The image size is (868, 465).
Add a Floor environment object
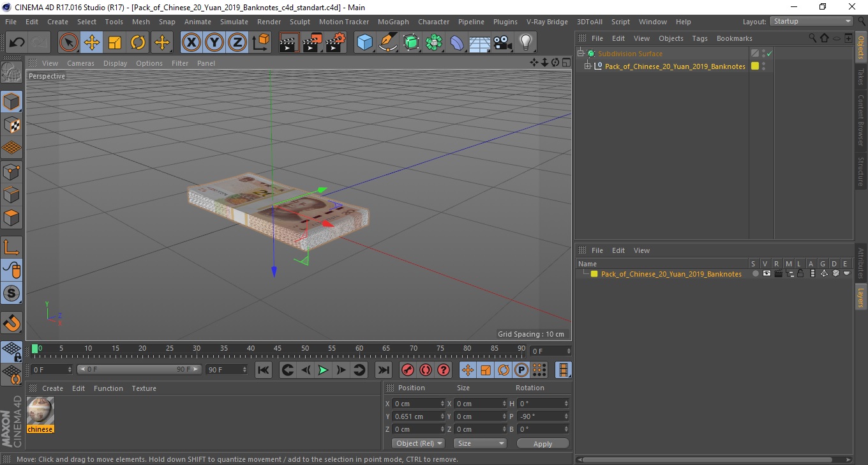click(480, 43)
